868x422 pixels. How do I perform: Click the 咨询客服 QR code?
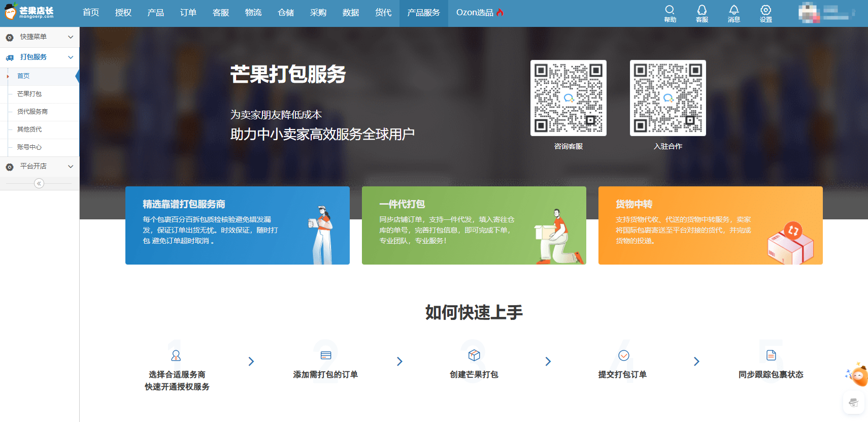(x=569, y=98)
